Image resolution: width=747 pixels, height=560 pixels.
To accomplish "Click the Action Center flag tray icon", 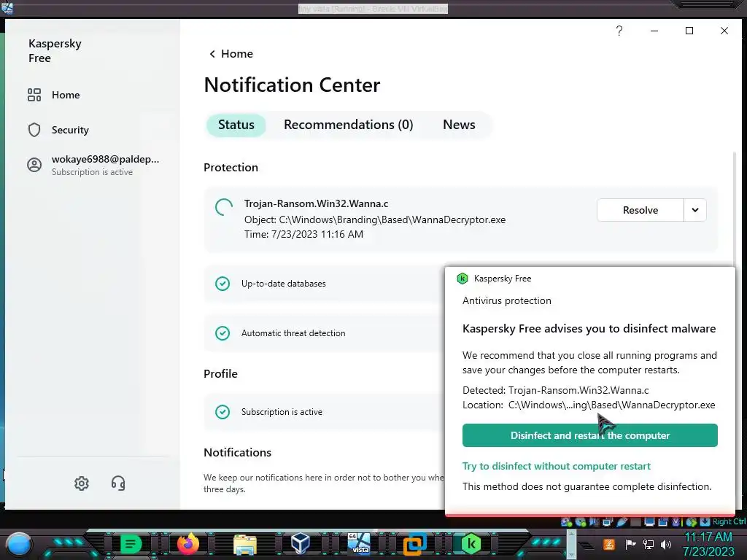I will pyautogui.click(x=631, y=544).
